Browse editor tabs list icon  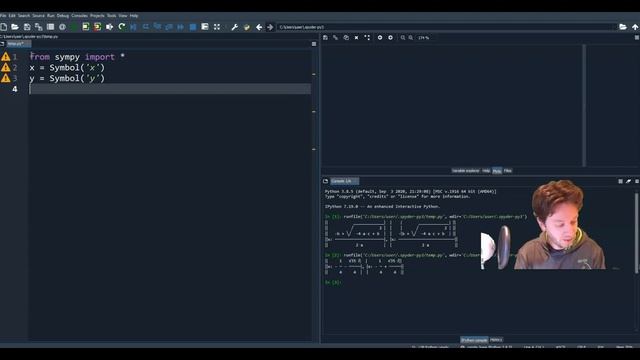(2, 44)
